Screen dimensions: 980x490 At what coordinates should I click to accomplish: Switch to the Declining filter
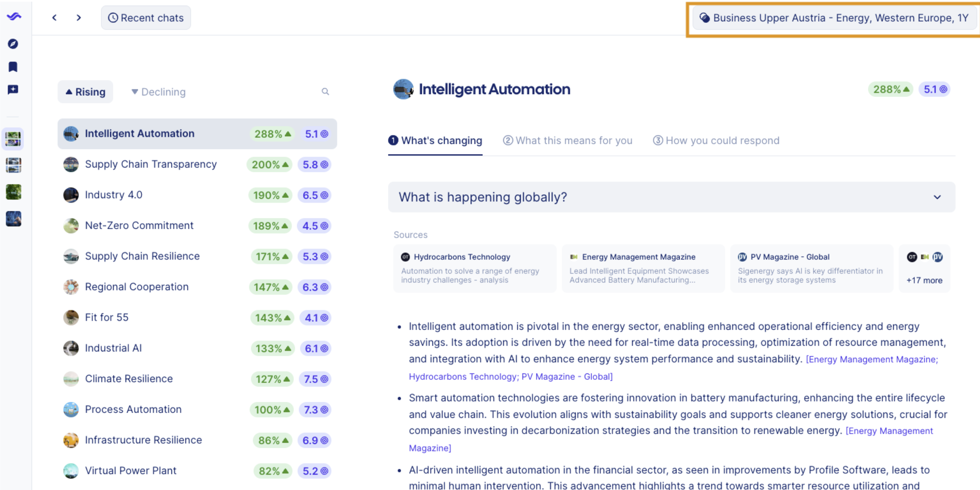(x=159, y=92)
